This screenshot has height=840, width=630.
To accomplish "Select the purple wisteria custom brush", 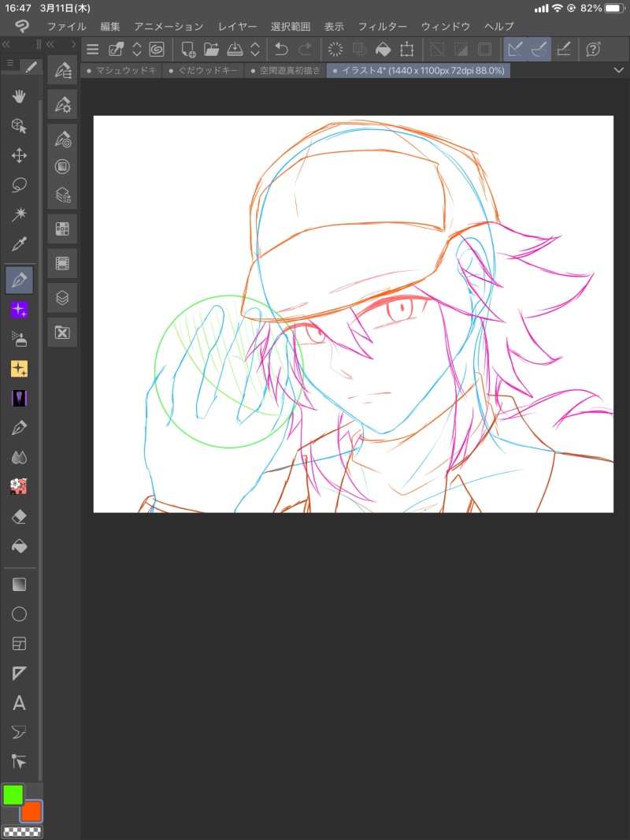I will click(19, 398).
